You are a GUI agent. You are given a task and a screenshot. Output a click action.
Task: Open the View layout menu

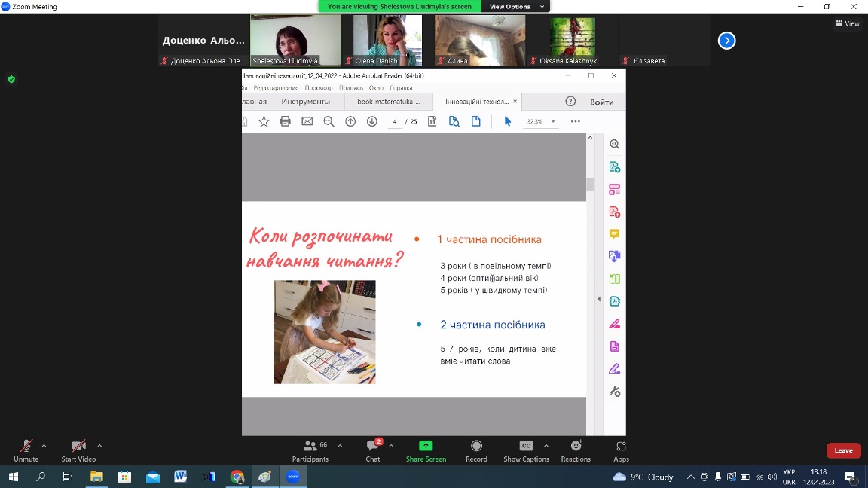coord(848,23)
